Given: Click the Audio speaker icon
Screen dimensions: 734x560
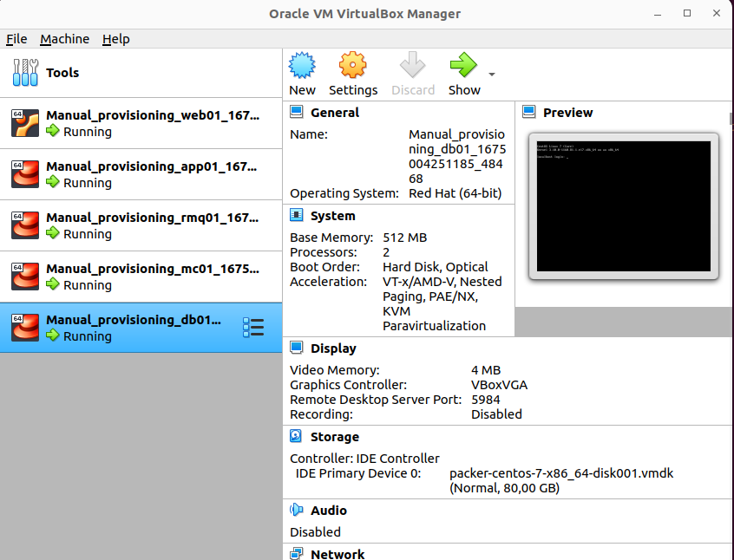Looking at the screenshot, I should point(297,510).
